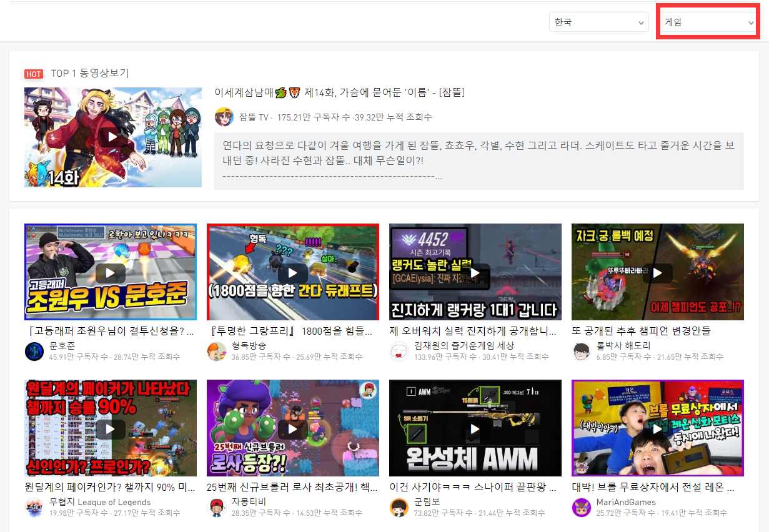Viewport: 769px width, 532px height.
Task: Click TOP 1 동영상보기 heading
Action: (x=90, y=73)
